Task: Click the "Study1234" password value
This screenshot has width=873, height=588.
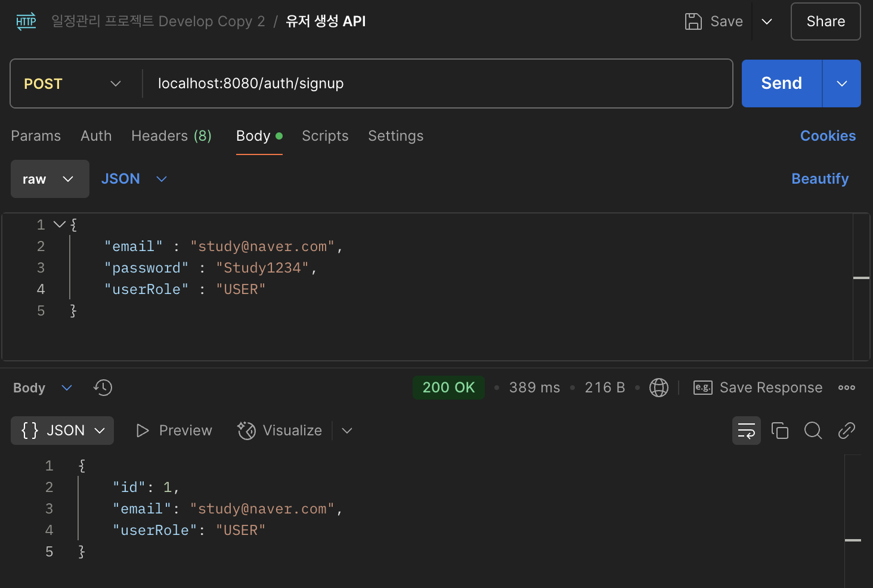Action: pyautogui.click(x=262, y=268)
